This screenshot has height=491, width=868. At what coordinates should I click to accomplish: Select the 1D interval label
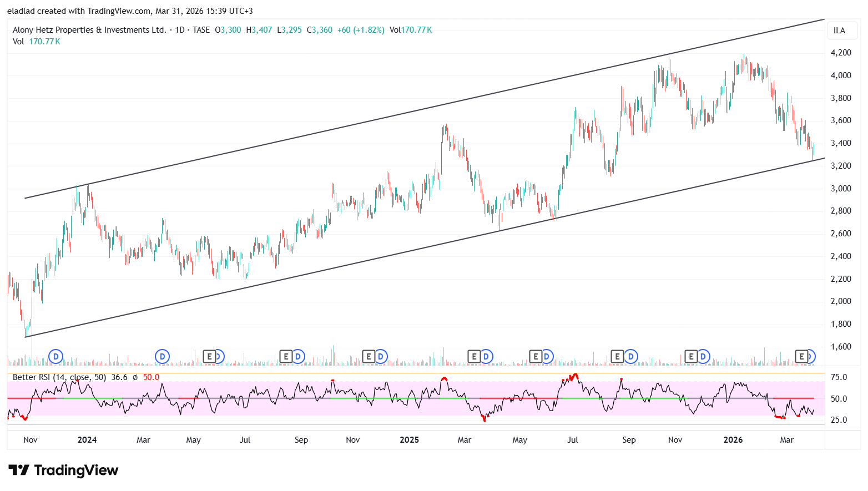click(180, 30)
